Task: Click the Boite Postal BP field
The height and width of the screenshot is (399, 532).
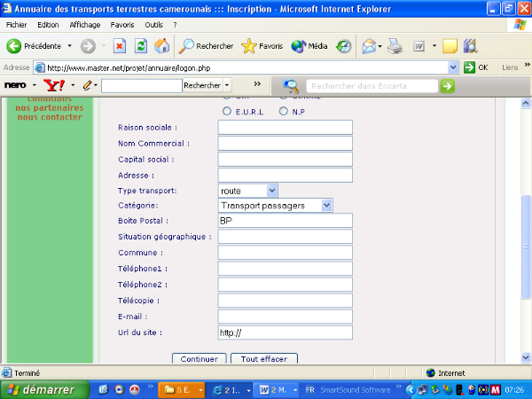Action: tap(285, 221)
